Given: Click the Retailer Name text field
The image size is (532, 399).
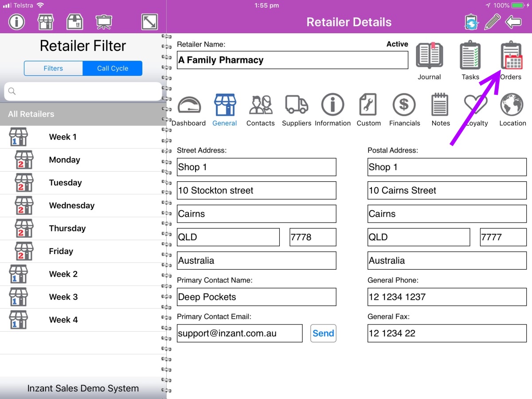Looking at the screenshot, I should click(292, 60).
